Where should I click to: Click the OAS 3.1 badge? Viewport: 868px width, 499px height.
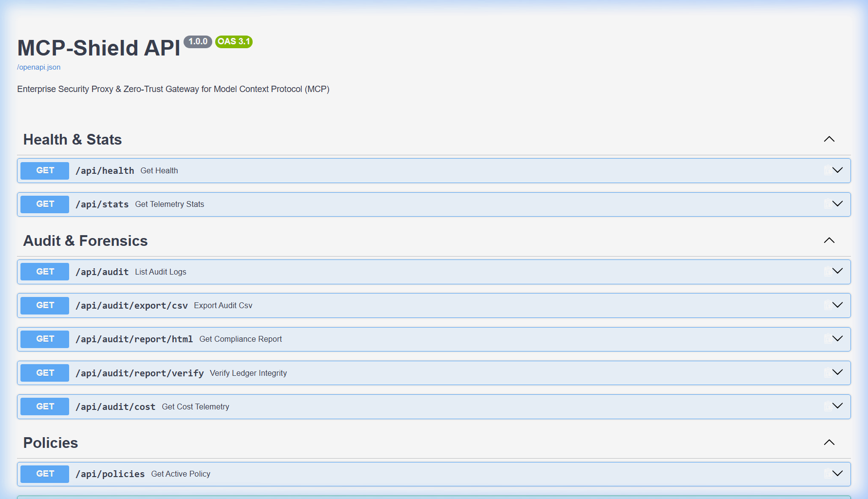(x=234, y=42)
